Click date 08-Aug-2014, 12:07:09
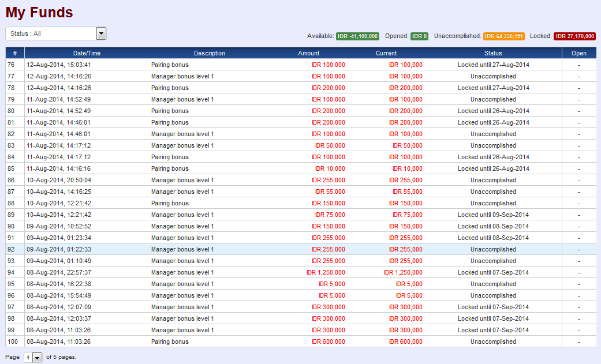 (x=59, y=307)
